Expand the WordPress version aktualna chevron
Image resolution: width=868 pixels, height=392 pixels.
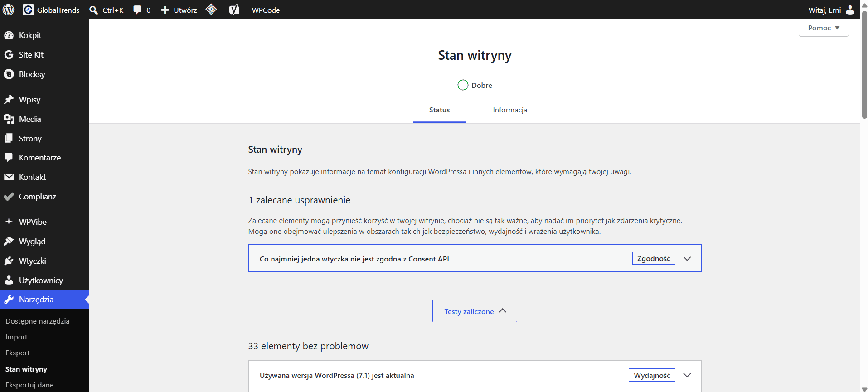pos(687,375)
